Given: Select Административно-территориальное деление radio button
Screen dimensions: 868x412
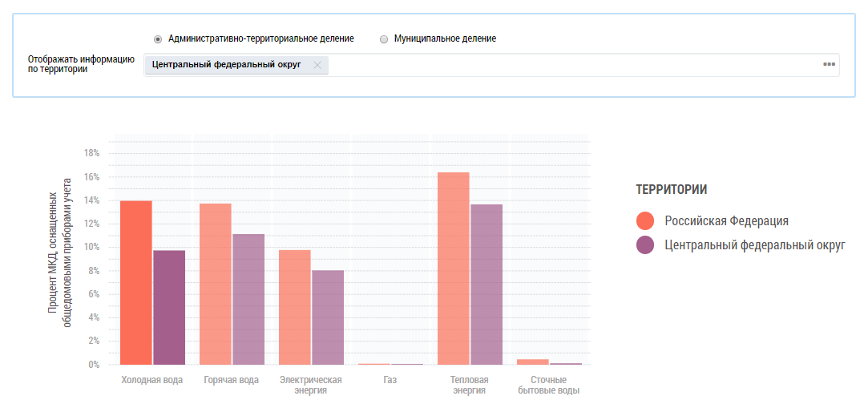Looking at the screenshot, I should tap(158, 38).
